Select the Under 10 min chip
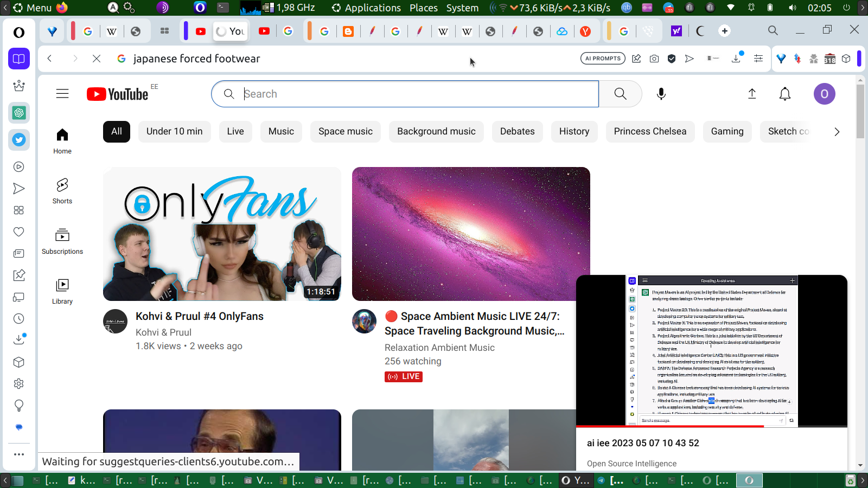This screenshot has width=868, height=488. [175, 132]
